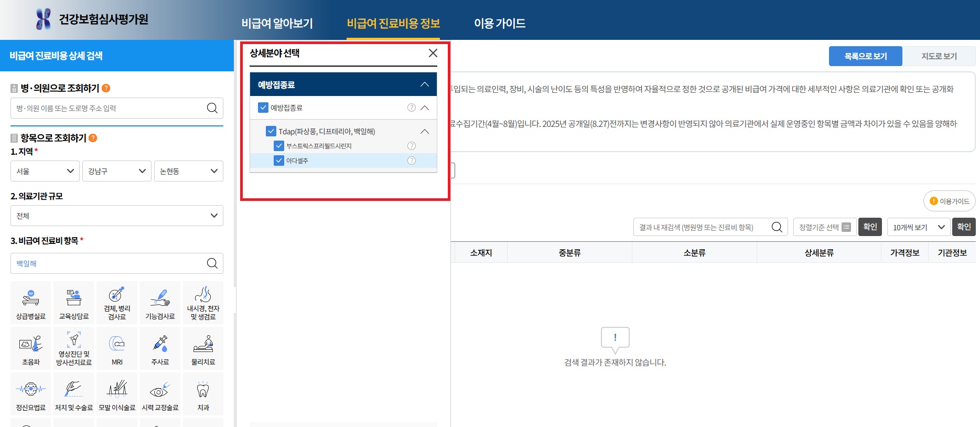Open the 10개씩 보기 page size dropdown
This screenshot has width=980, height=427.
click(x=919, y=227)
